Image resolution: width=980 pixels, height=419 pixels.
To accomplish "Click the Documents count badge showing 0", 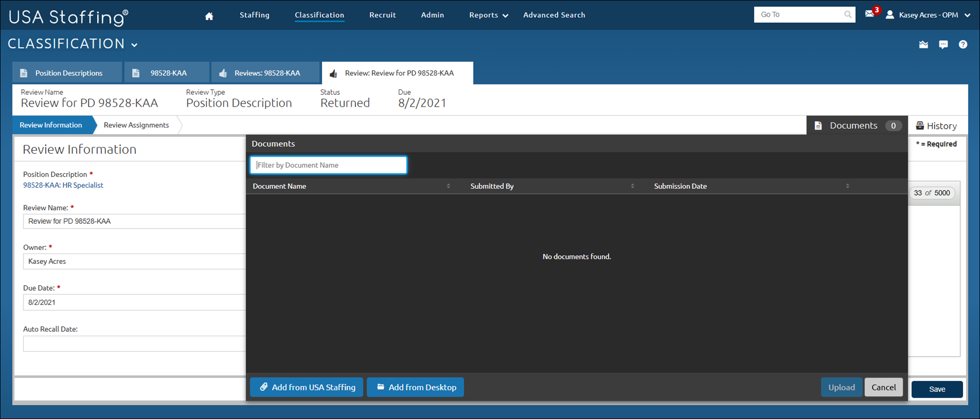I will tap(893, 126).
